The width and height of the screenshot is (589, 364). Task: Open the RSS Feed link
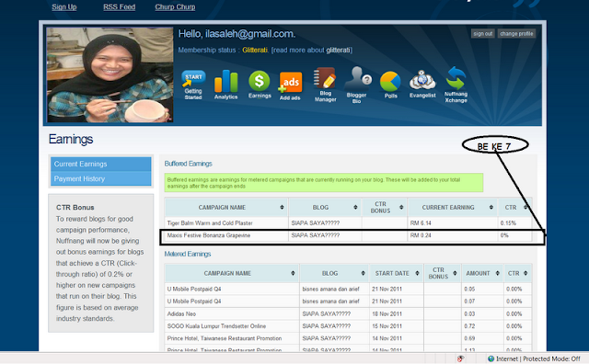pos(119,6)
